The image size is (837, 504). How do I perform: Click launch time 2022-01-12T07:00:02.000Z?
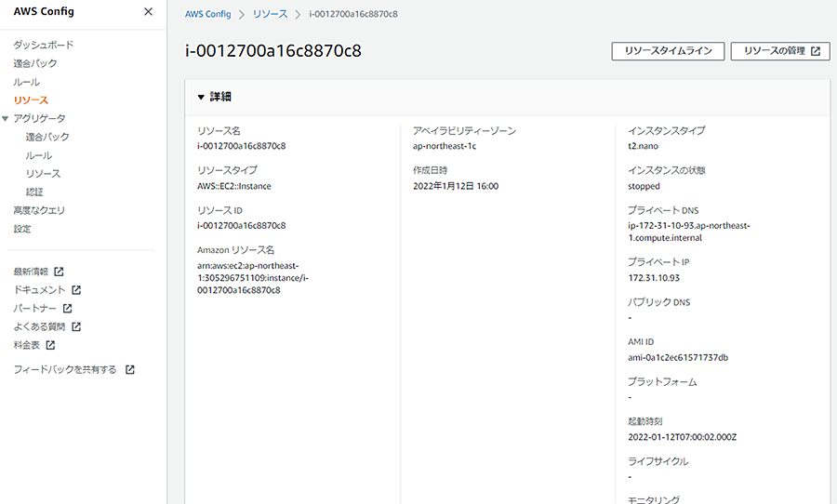pos(683,437)
